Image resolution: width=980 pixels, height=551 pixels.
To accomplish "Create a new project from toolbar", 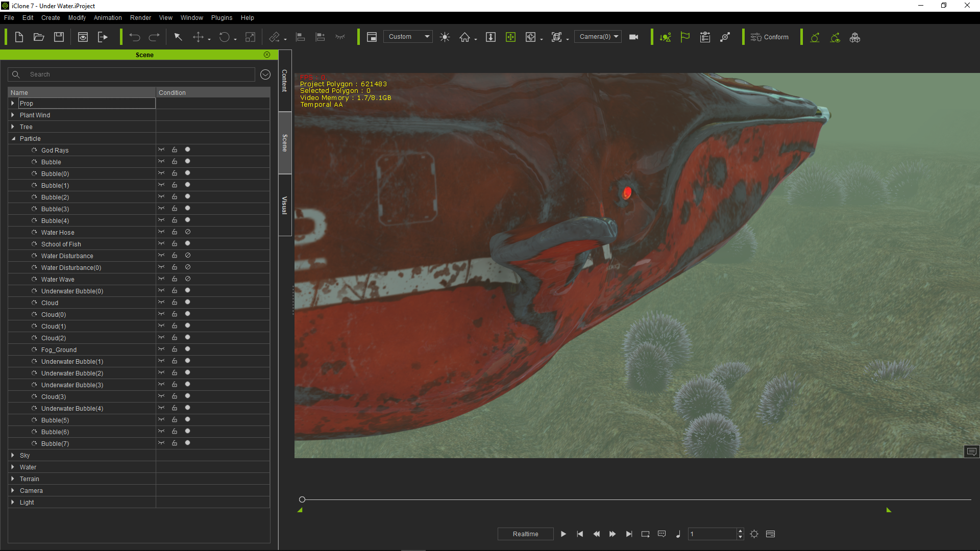I will click(x=19, y=37).
